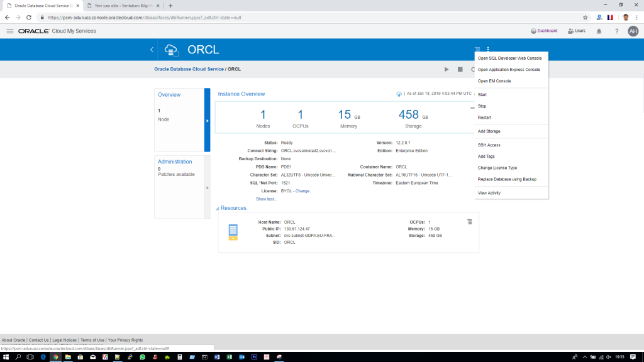Viewport: 644px width, 362px height.
Task: Choose Stop from the service menu
Action: tap(482, 106)
